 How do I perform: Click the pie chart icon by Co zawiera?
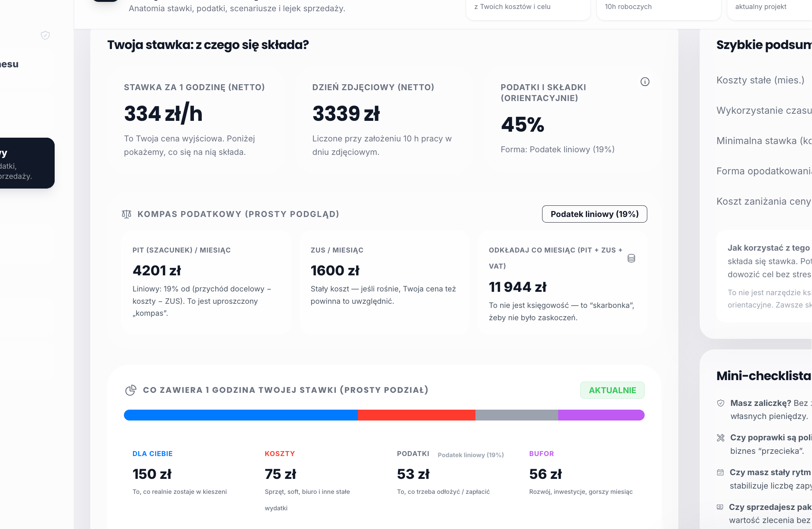pyautogui.click(x=131, y=390)
